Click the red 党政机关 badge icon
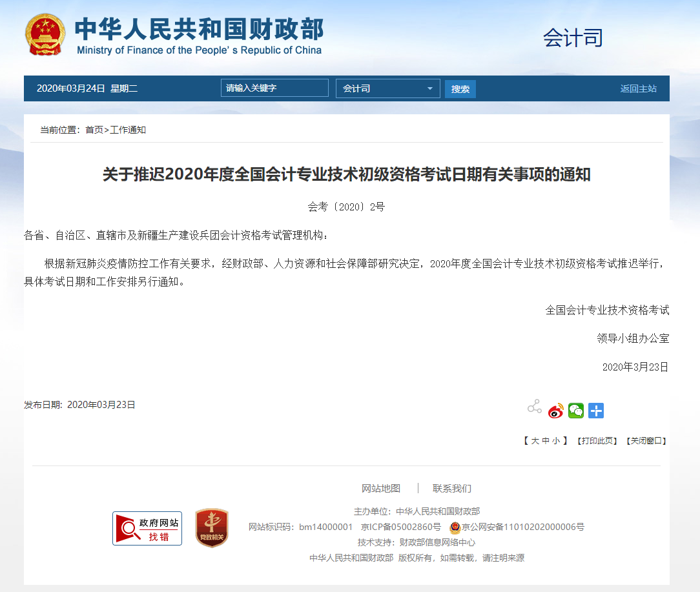This screenshot has width=700, height=592. (x=212, y=528)
